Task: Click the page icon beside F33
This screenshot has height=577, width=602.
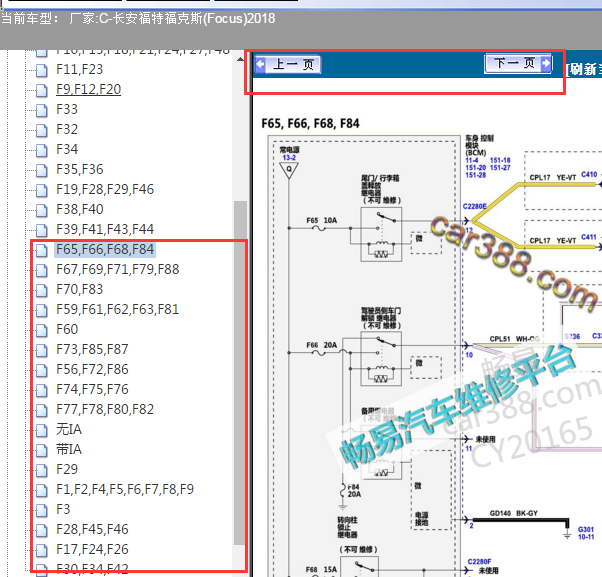Action: tap(41, 110)
